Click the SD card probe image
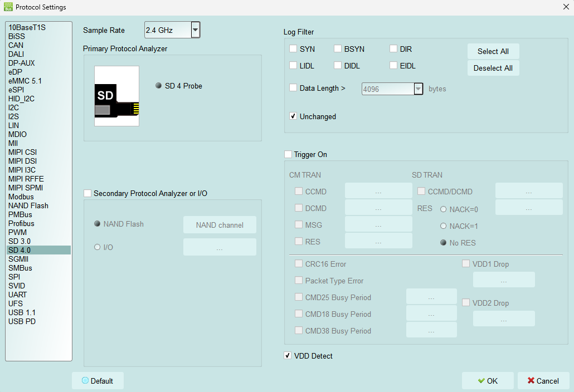 pos(116,96)
